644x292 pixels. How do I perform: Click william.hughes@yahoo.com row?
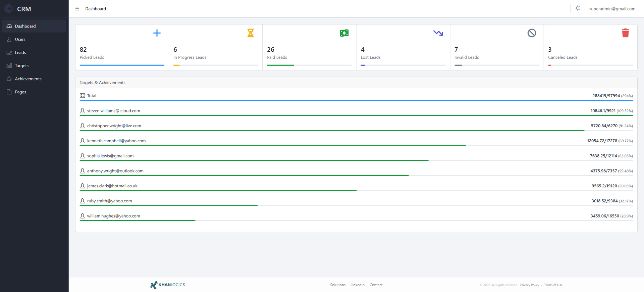coord(356,216)
